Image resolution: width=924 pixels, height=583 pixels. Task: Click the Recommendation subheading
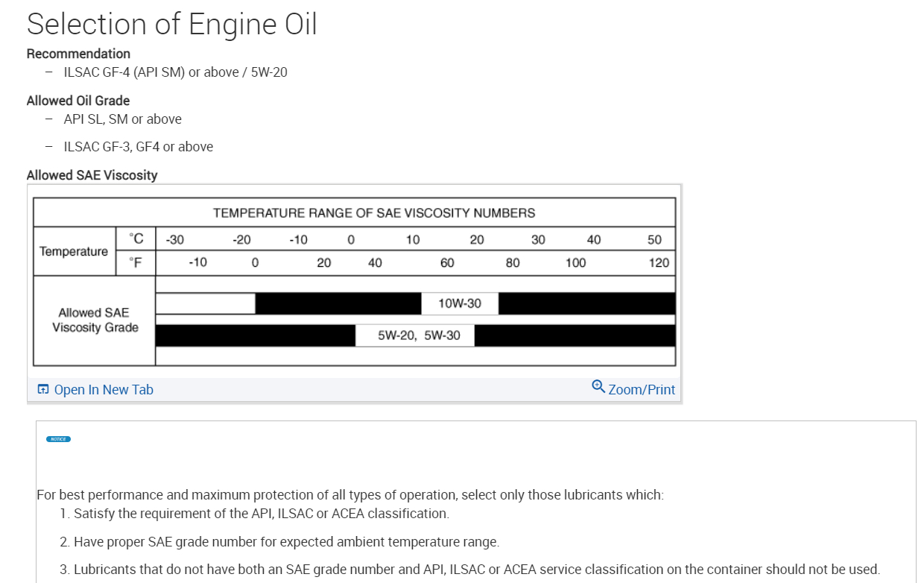point(78,54)
